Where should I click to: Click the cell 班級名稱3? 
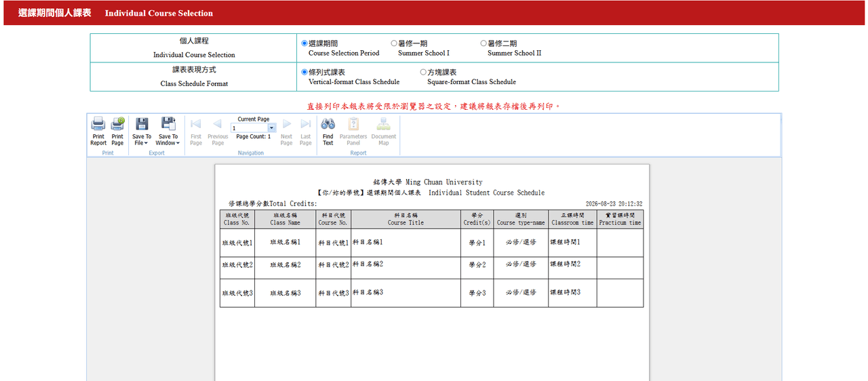click(x=285, y=293)
